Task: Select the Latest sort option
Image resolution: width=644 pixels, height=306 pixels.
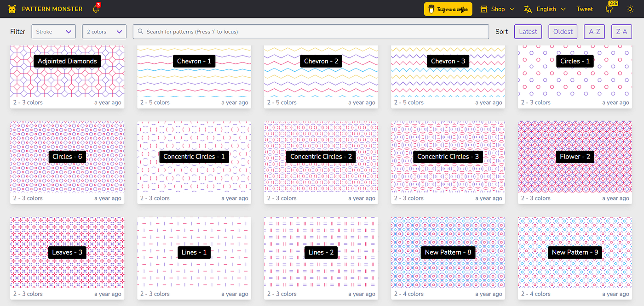Action: tap(528, 31)
